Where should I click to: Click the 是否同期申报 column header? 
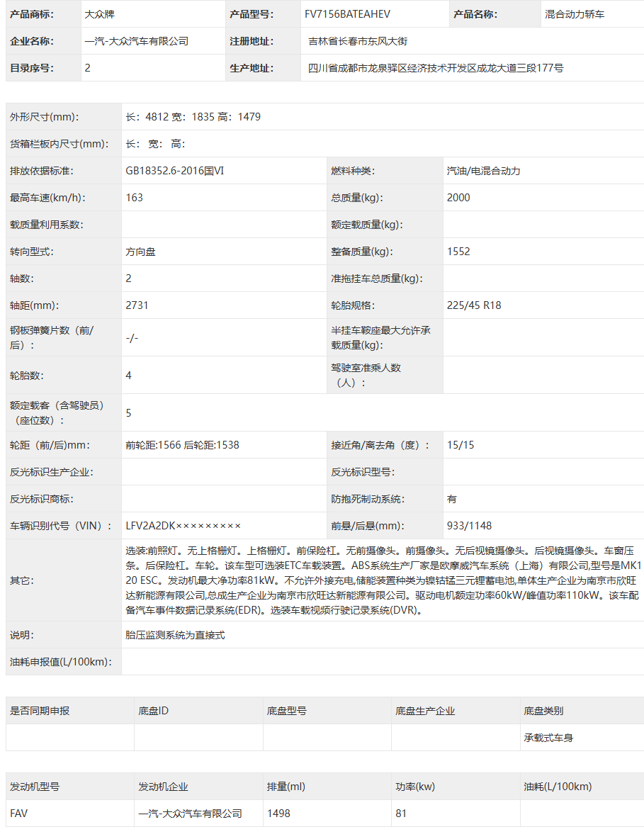coord(40,711)
